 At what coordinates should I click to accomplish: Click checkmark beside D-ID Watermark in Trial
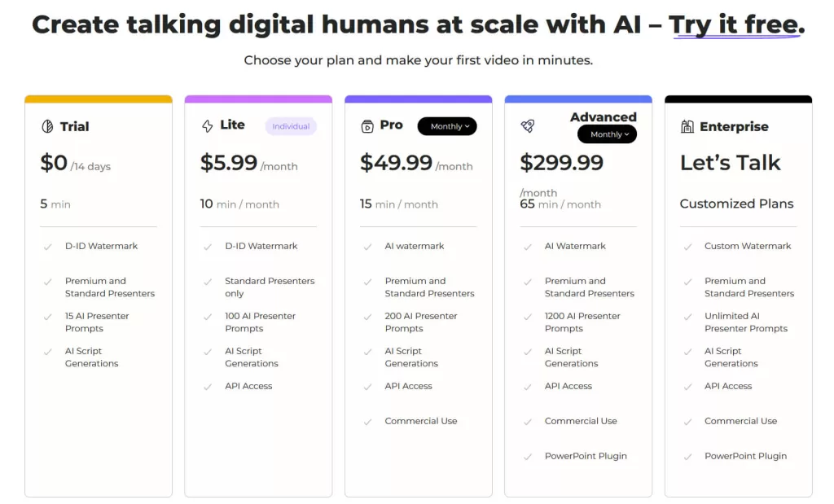tap(48, 247)
